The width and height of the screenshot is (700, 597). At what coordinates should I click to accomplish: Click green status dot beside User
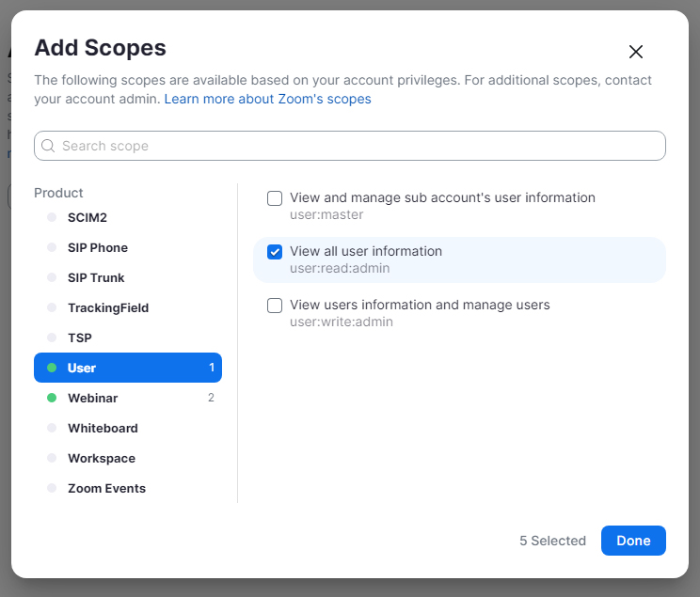[x=52, y=368]
